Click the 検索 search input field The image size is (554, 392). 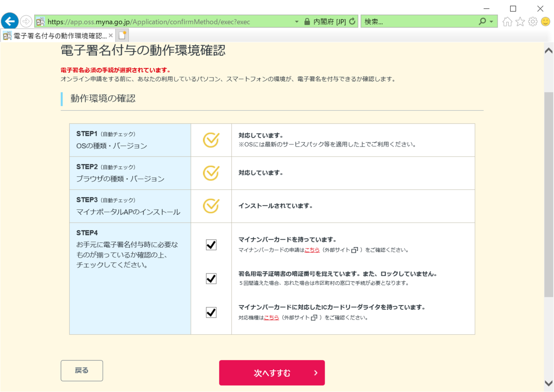419,22
